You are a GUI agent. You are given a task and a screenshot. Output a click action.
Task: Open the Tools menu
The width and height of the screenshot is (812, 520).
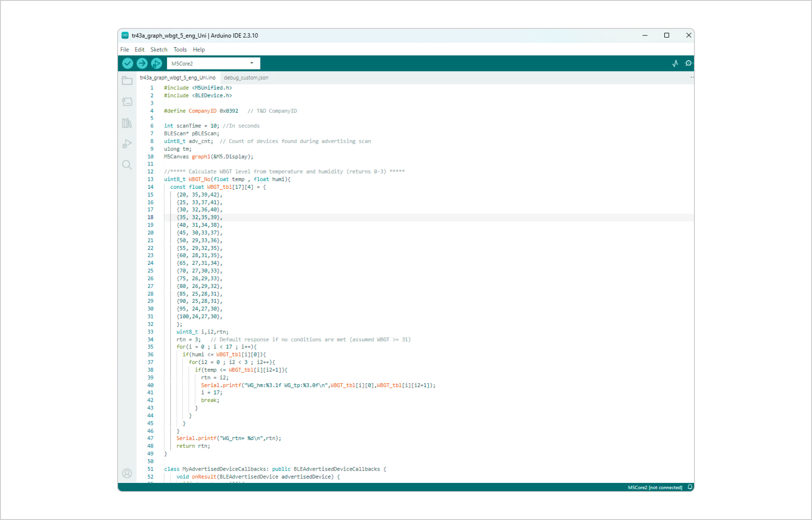(x=180, y=49)
